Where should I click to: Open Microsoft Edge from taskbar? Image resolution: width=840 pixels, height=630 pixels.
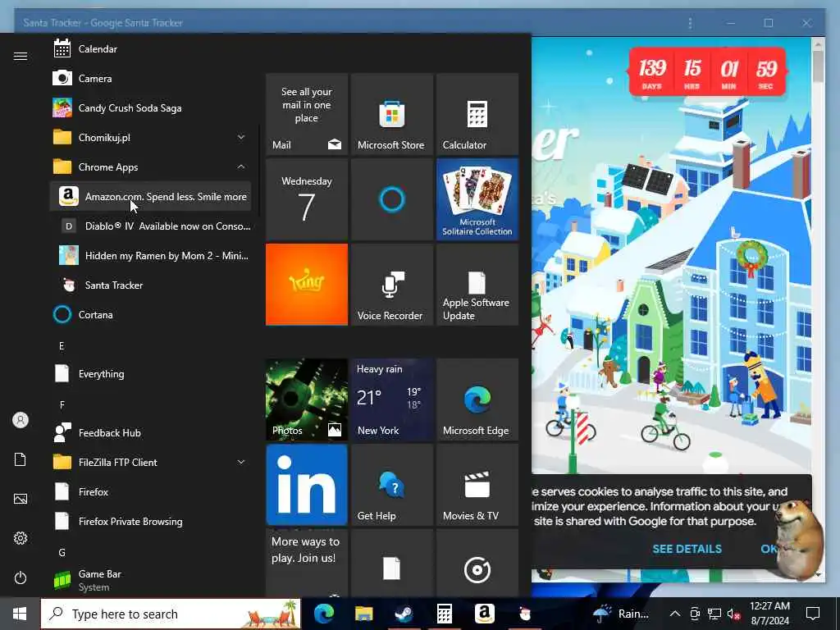coord(323,614)
